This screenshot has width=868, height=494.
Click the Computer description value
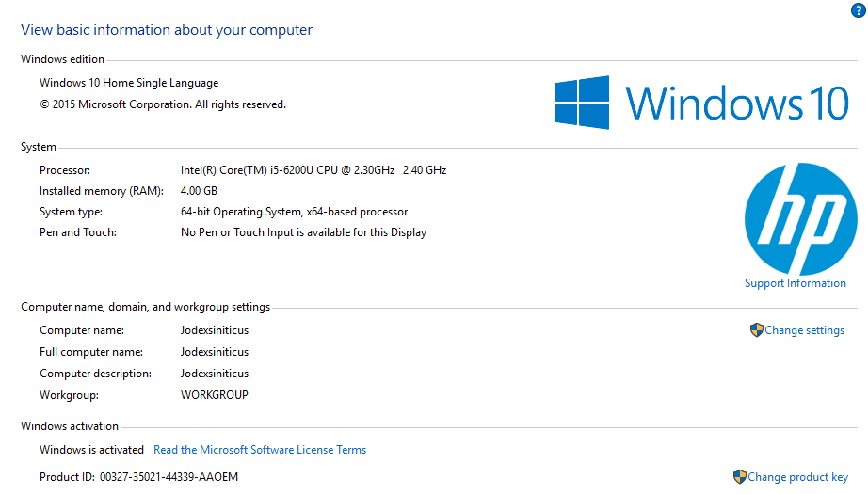tap(215, 374)
